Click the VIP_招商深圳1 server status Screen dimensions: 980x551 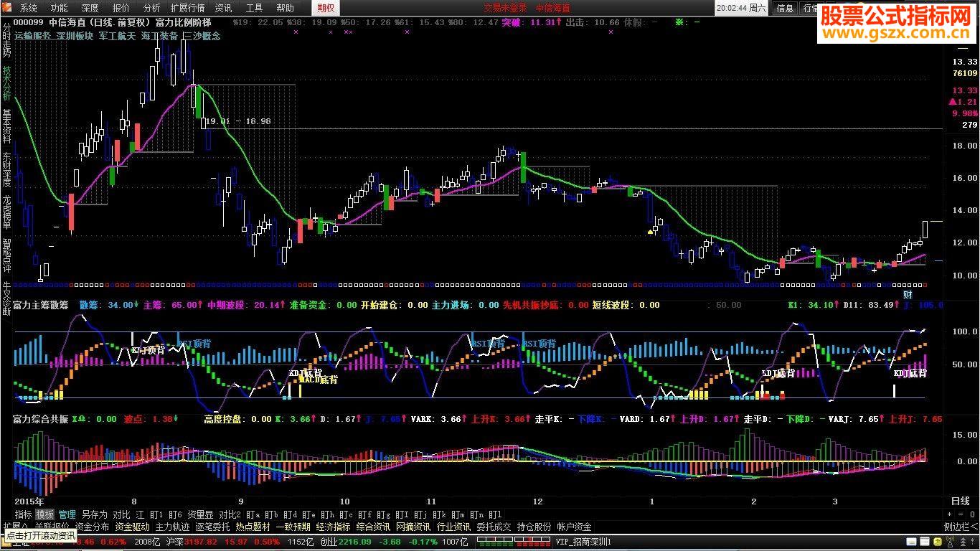point(584,542)
